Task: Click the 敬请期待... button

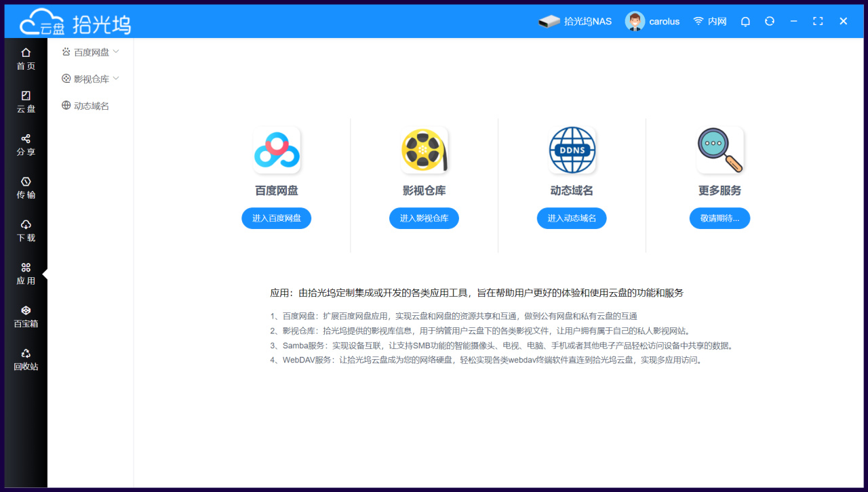Action: pyautogui.click(x=720, y=218)
